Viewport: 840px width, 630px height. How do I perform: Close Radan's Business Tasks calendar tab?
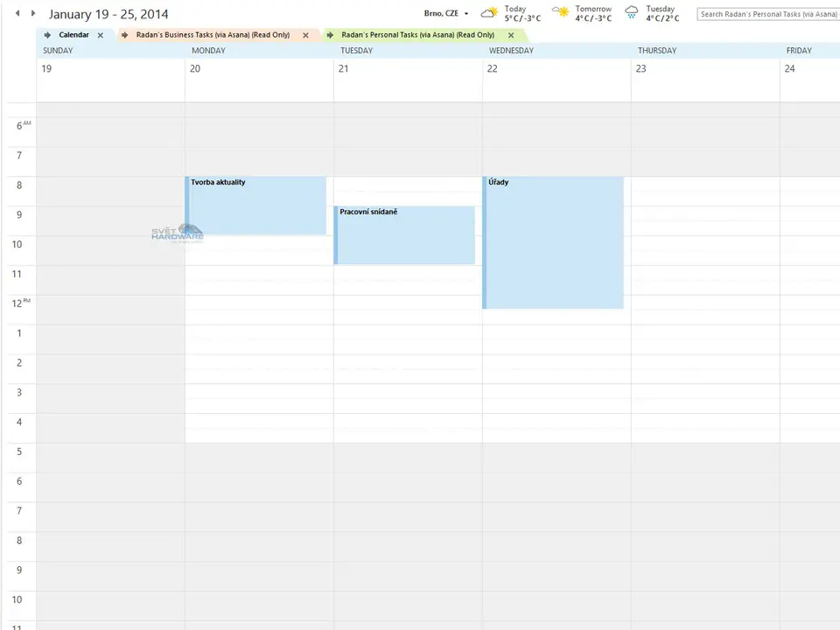(305, 35)
